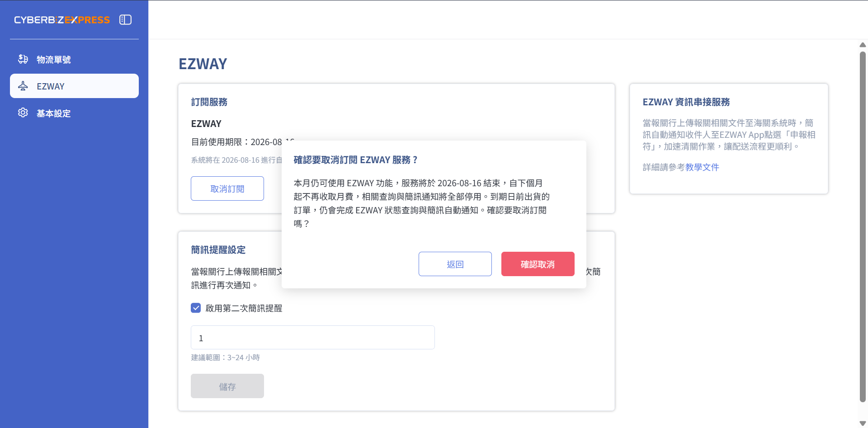Open the 教學文件 link
The width and height of the screenshot is (868, 428).
[702, 167]
